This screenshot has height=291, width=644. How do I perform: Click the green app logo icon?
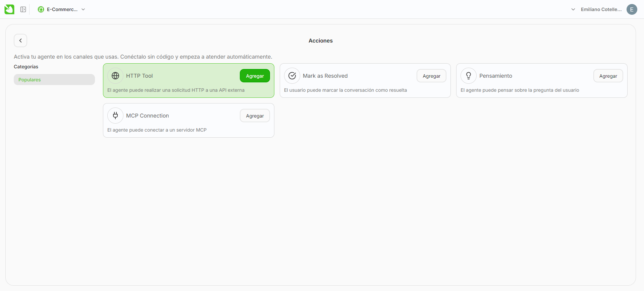point(9,9)
